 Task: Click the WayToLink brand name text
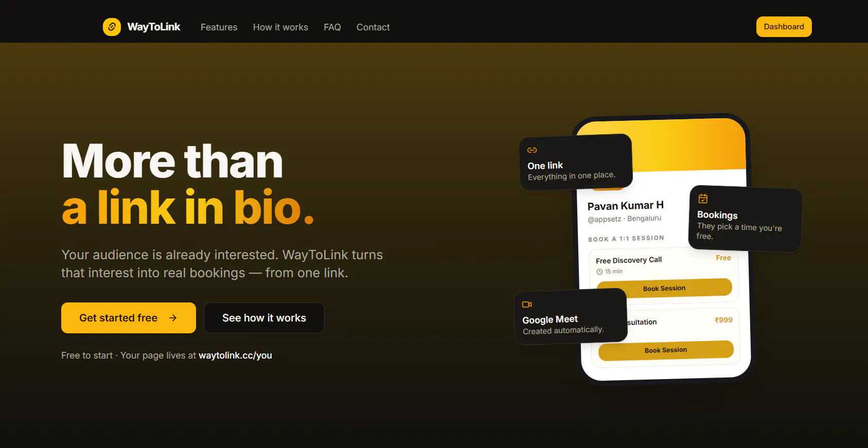tap(154, 27)
